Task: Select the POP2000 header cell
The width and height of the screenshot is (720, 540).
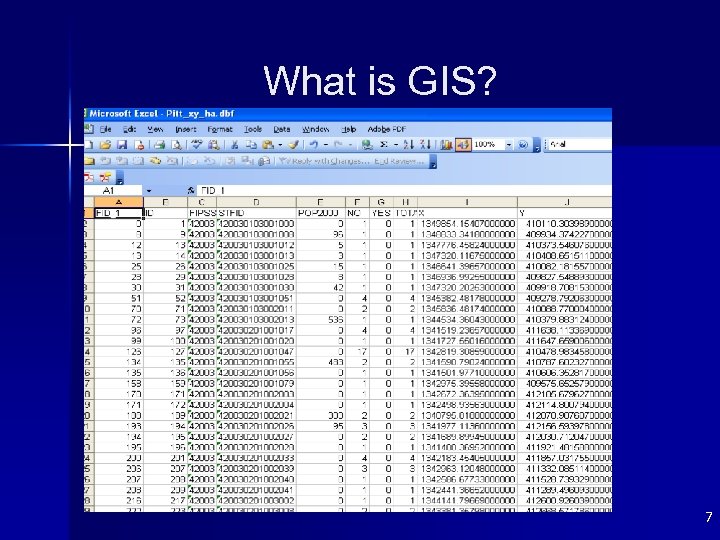Action: pos(321,213)
